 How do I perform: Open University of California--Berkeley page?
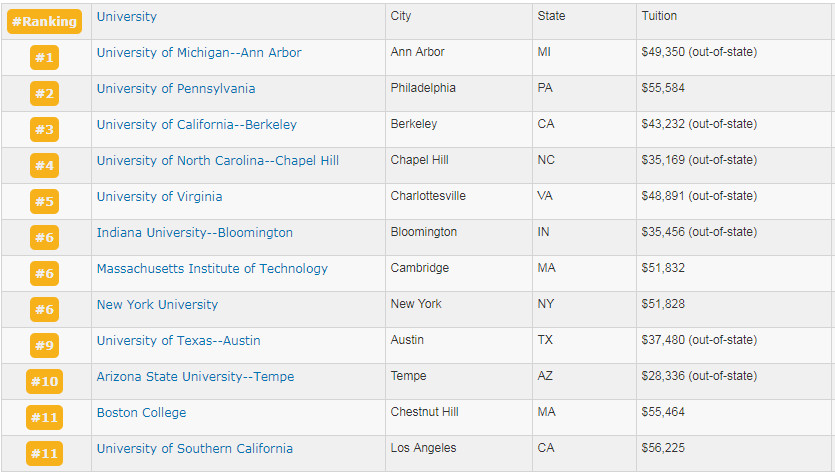pos(196,125)
